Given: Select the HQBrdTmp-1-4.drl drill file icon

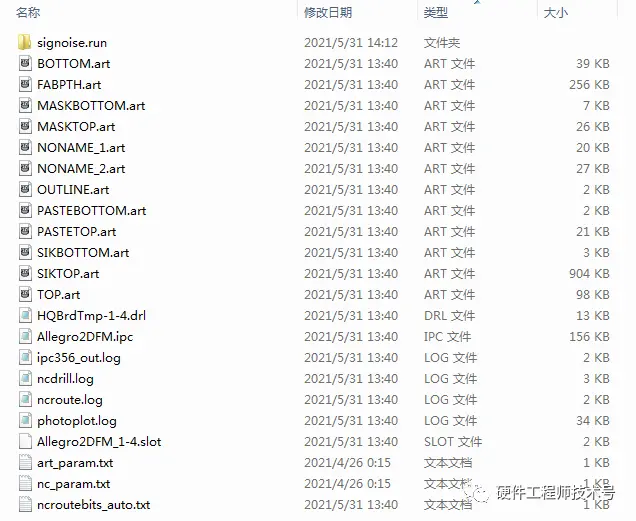Looking at the screenshot, I should tap(25, 315).
